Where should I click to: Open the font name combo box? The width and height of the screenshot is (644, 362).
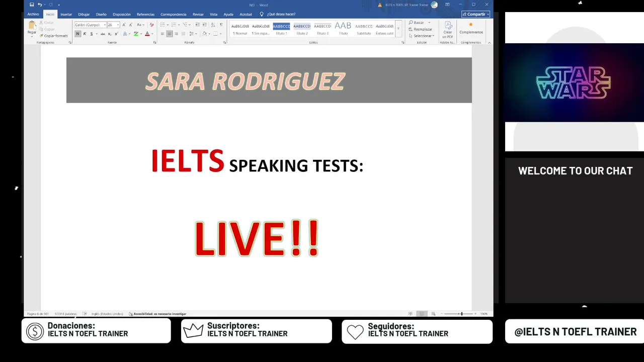tap(90, 25)
